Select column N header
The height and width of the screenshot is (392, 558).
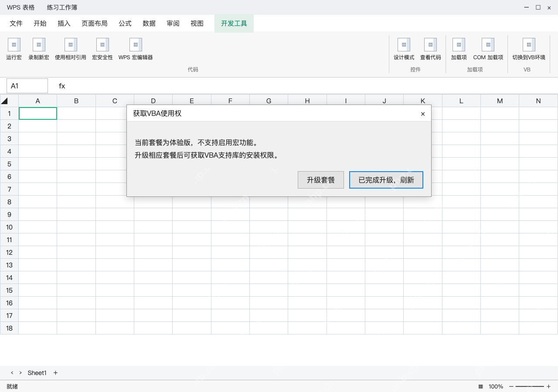pyautogui.click(x=538, y=101)
